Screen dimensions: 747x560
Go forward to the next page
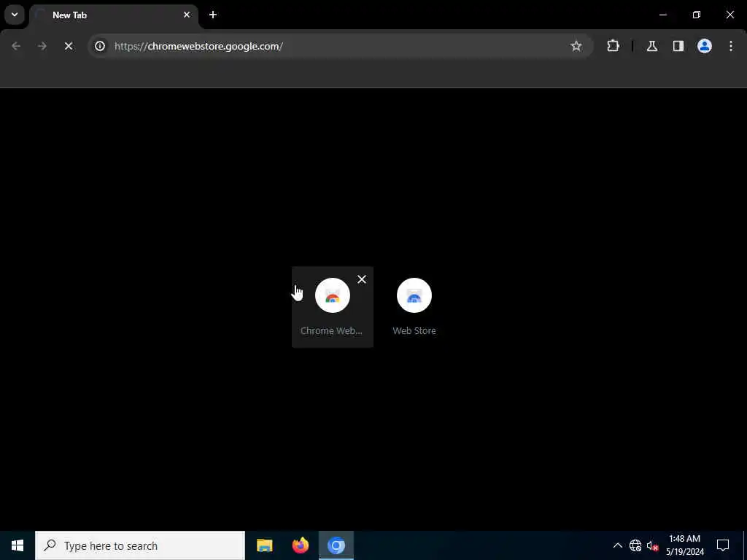click(x=42, y=46)
